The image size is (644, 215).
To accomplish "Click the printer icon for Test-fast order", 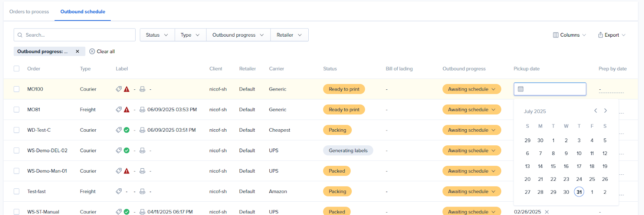I will click(142, 192).
